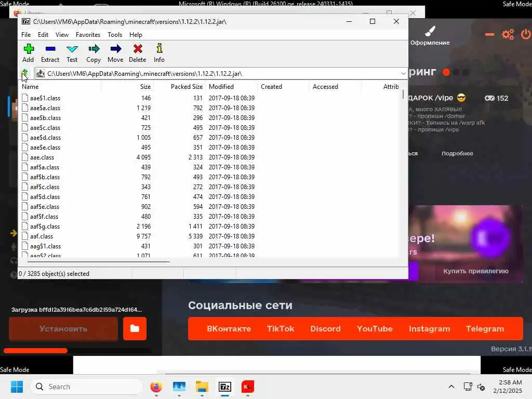Open the Edit menu
532x399 pixels.
pos(43,35)
